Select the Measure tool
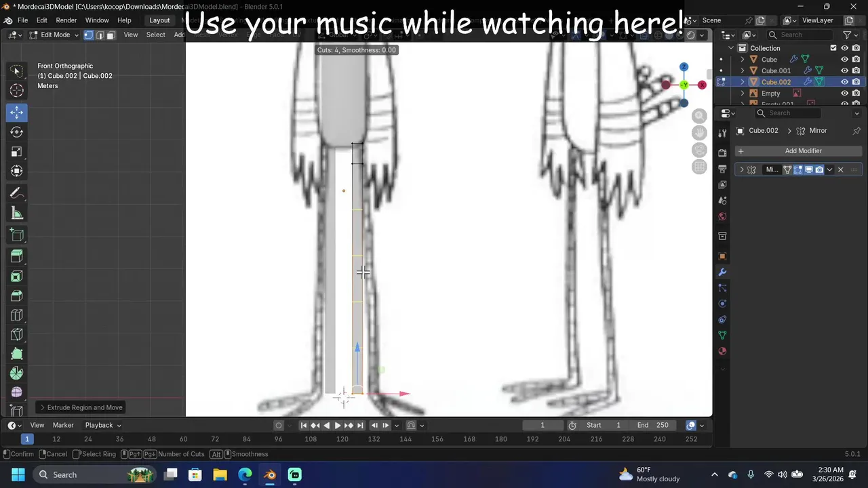Image resolution: width=868 pixels, height=488 pixels. tap(17, 213)
